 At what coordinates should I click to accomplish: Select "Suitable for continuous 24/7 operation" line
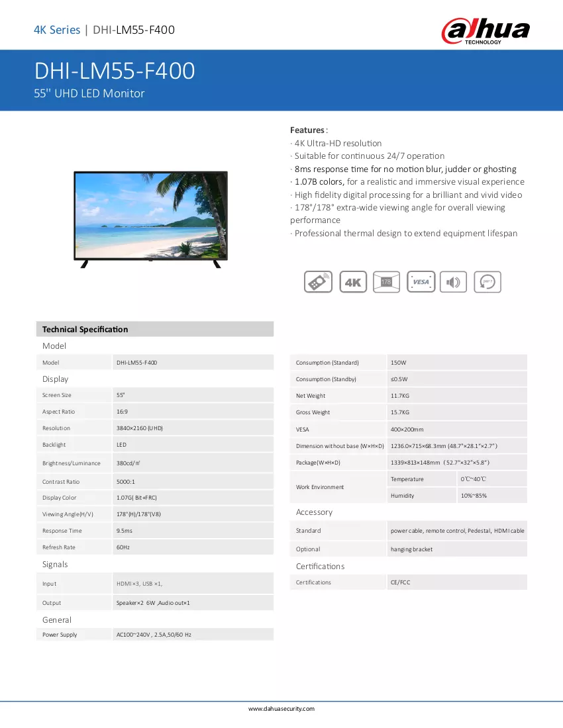coord(370,156)
